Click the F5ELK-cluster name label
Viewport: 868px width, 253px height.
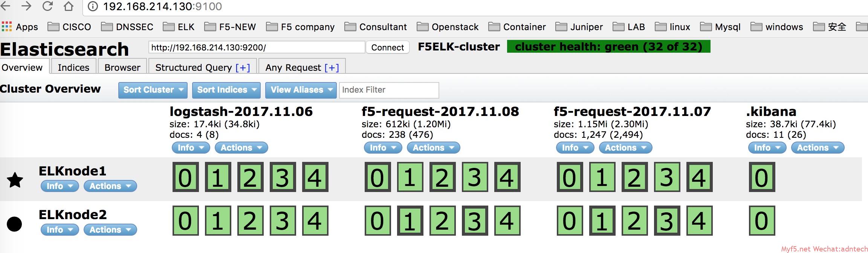click(x=459, y=47)
